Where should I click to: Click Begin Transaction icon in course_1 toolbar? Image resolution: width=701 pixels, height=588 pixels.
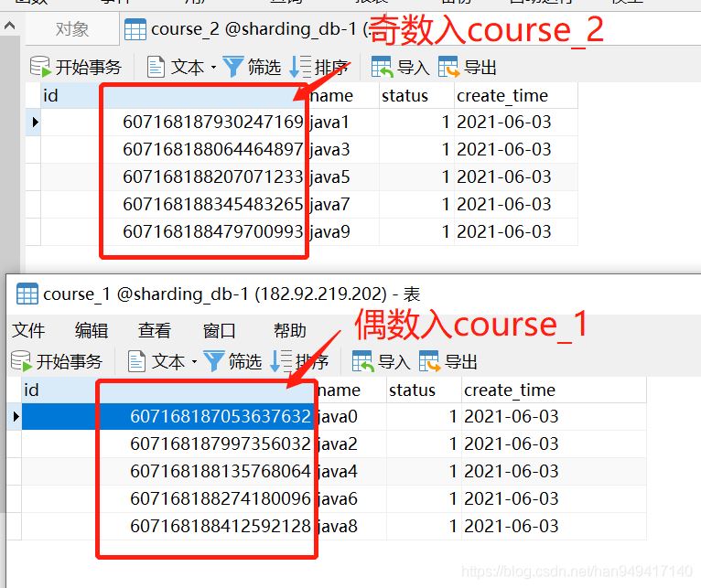(x=21, y=361)
